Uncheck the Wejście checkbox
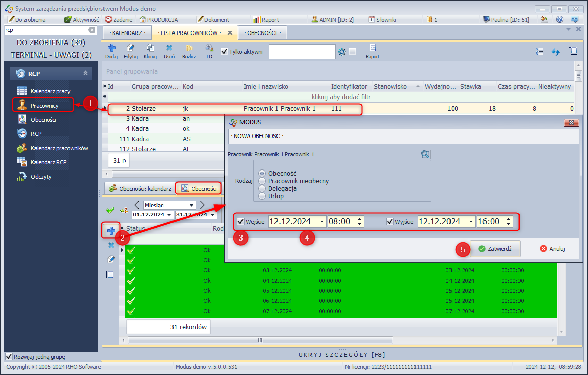This screenshot has height=375, width=588. (x=240, y=222)
